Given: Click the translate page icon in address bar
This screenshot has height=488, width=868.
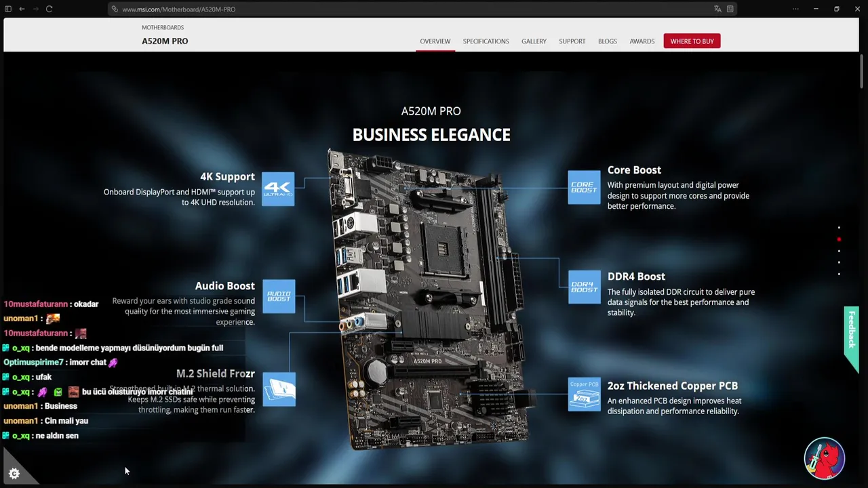Looking at the screenshot, I should 717,9.
